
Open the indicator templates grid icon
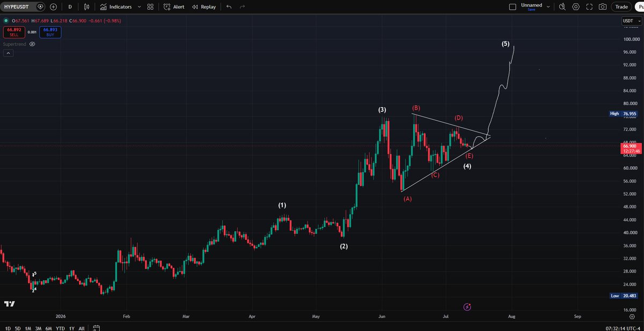pyautogui.click(x=151, y=7)
